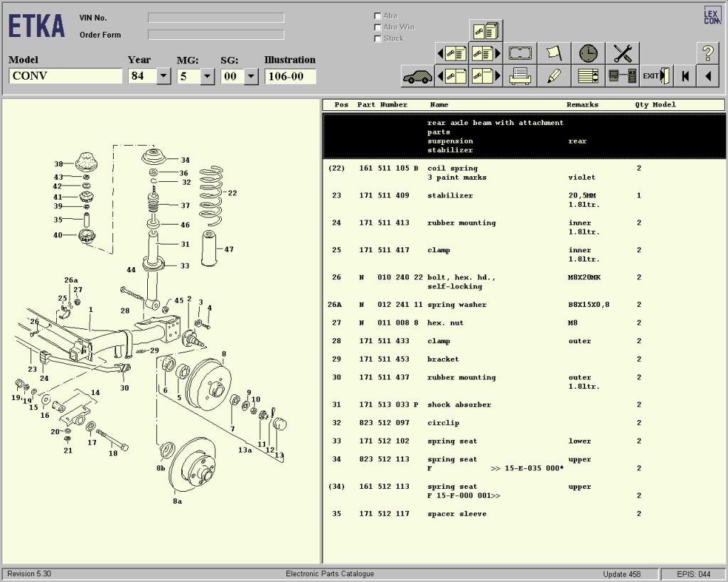
Task: Open the Year dropdown arrow
Action: coord(164,76)
